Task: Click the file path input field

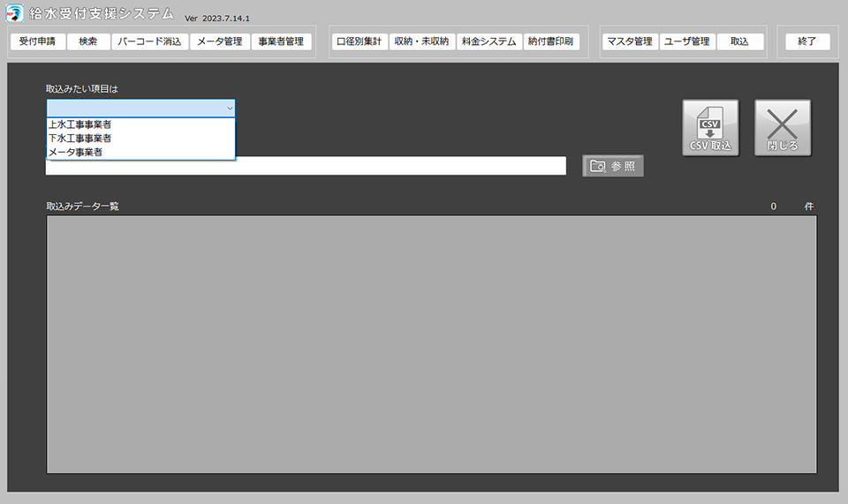Action: pos(306,166)
